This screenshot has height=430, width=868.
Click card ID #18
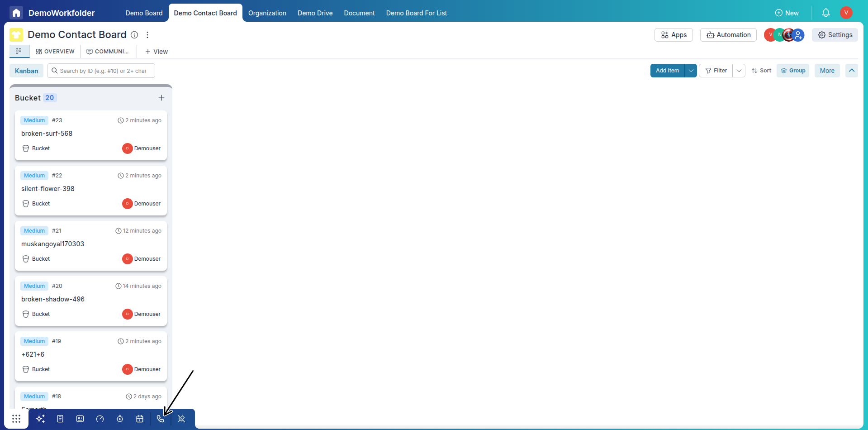pos(57,397)
